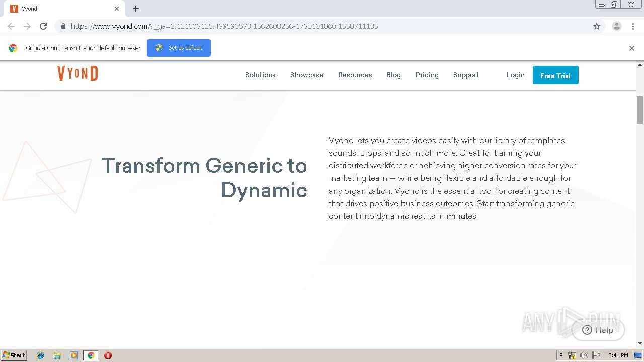Open the file explorer folder taskbar icon
The image size is (644, 362).
[x=57, y=355]
